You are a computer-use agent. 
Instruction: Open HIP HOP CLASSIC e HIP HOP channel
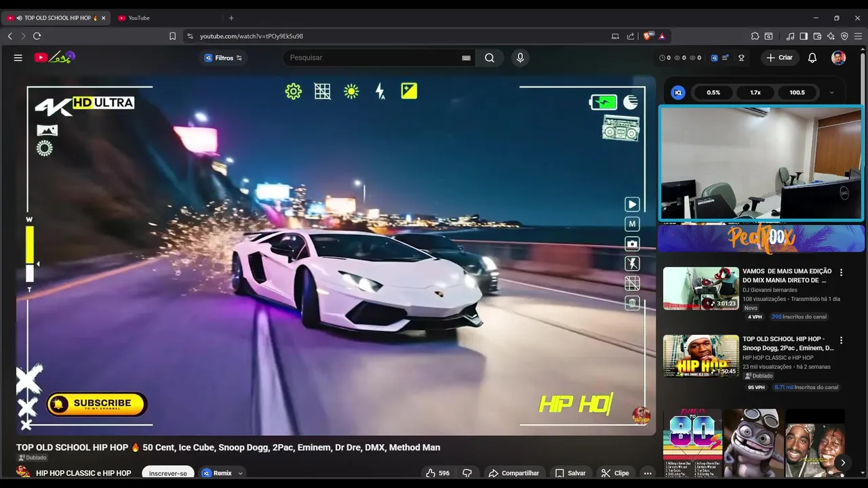pyautogui.click(x=83, y=473)
